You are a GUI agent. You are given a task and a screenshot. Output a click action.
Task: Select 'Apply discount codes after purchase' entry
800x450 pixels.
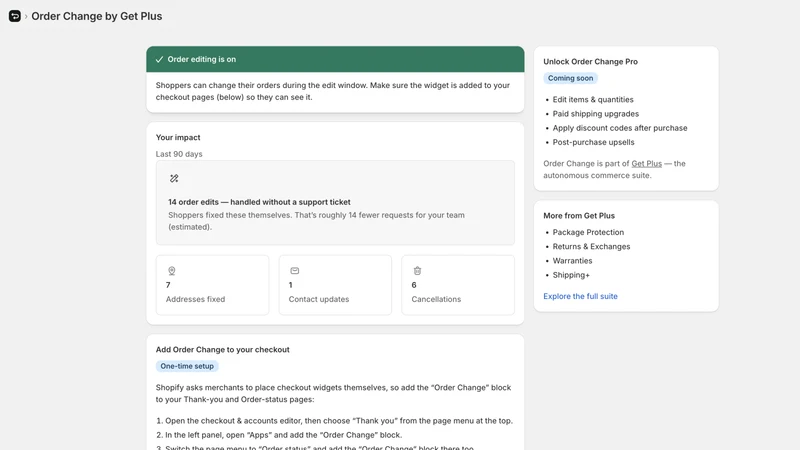620,128
